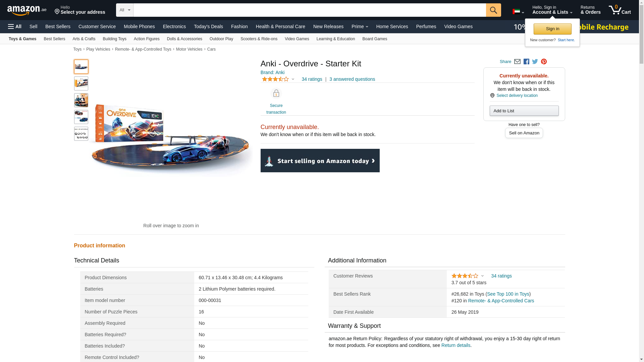Click the search magnifier button
The height and width of the screenshot is (362, 644).
coord(493,10)
